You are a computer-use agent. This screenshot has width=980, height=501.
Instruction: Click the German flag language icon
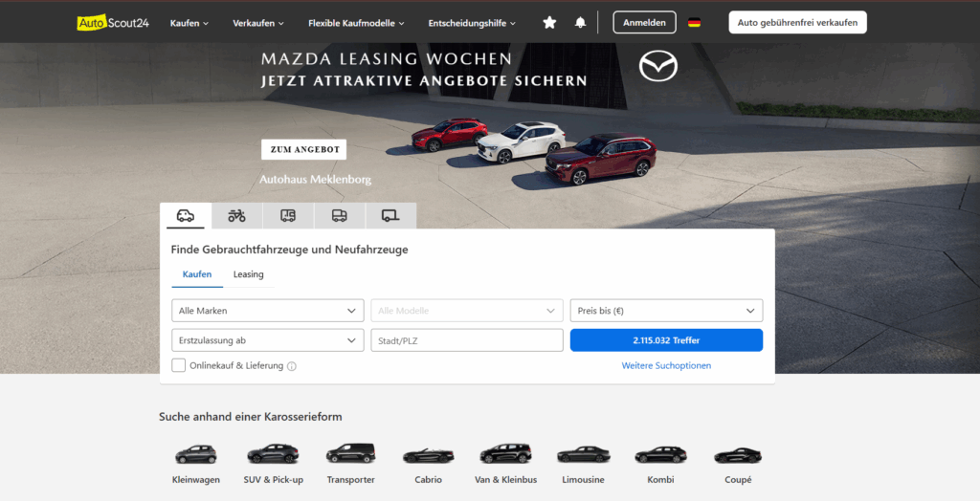pyautogui.click(x=695, y=23)
